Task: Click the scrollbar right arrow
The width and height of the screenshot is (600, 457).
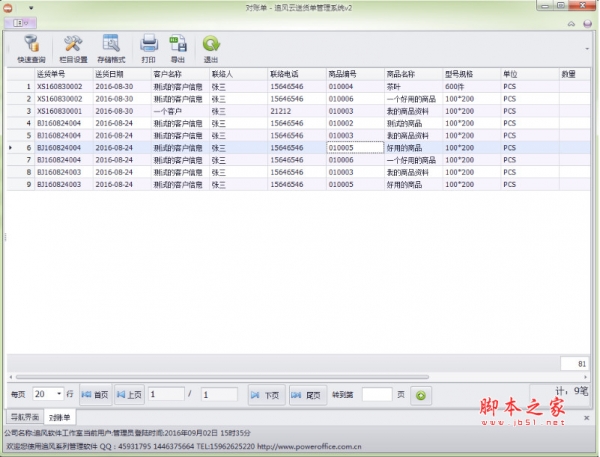Action: (585, 377)
